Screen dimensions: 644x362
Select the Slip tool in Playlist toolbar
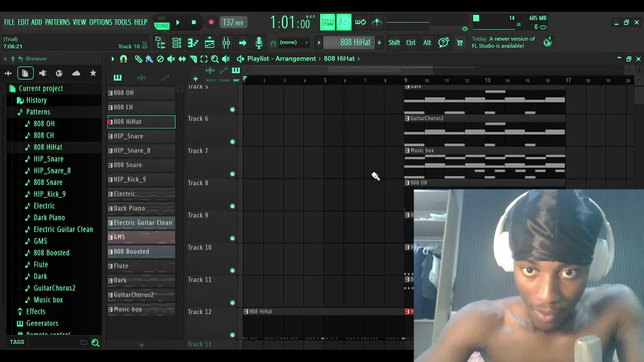[182, 59]
